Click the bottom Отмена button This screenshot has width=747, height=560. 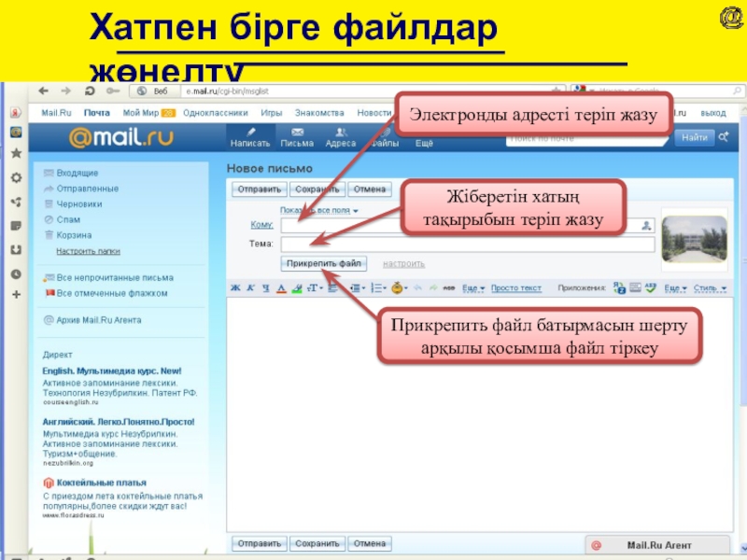coord(370,543)
